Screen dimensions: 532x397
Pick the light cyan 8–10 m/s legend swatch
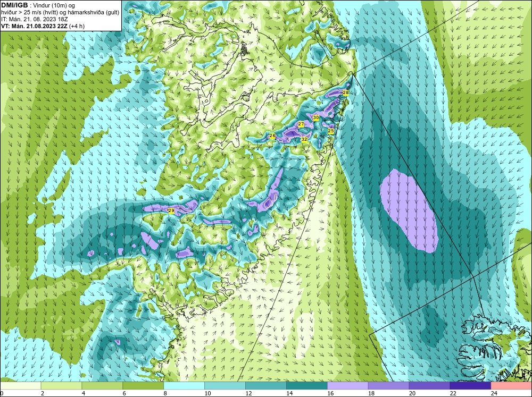click(x=184, y=386)
